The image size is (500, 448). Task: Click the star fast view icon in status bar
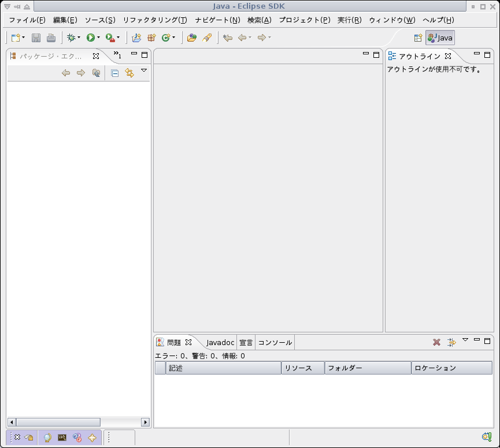pyautogui.click(x=92, y=438)
